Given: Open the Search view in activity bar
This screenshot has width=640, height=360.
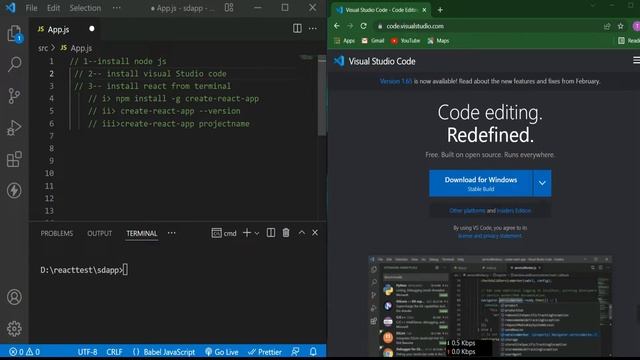Looking at the screenshot, I should pos(14,64).
